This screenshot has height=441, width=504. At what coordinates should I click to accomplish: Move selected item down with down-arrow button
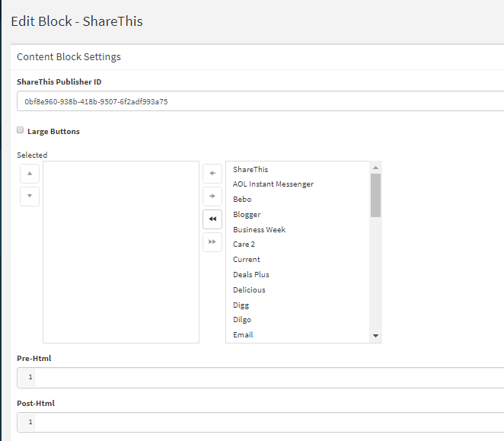pyautogui.click(x=30, y=197)
